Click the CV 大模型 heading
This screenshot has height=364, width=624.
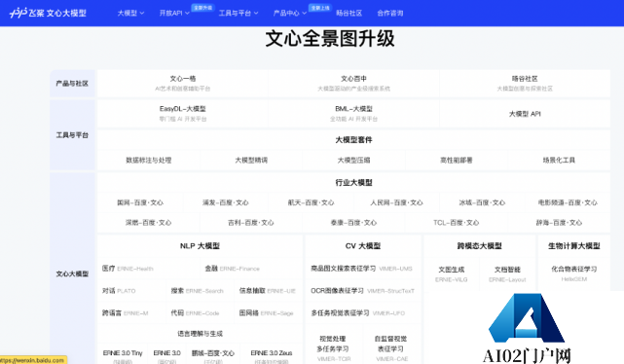(x=363, y=246)
